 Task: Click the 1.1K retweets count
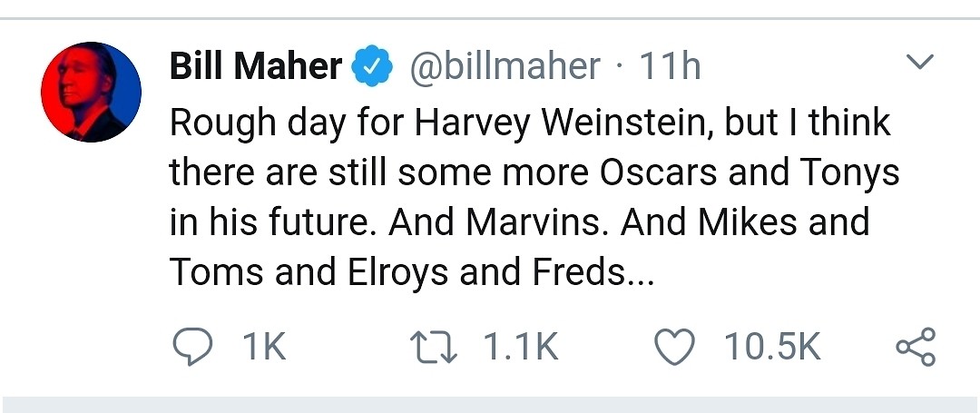520,347
